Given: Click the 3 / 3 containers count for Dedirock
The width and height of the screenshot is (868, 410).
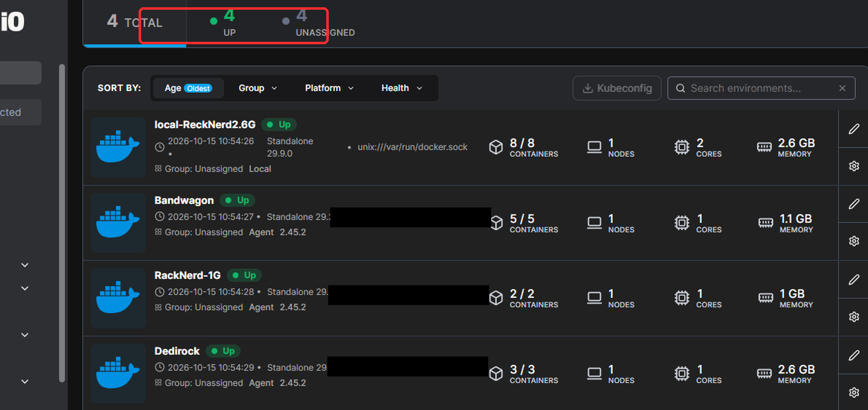Looking at the screenshot, I should (x=522, y=369).
